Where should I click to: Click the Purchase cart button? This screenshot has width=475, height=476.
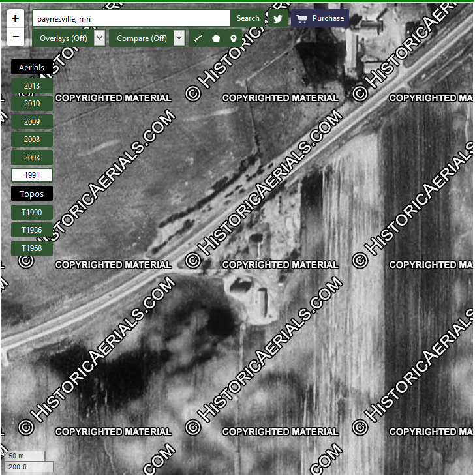point(320,18)
